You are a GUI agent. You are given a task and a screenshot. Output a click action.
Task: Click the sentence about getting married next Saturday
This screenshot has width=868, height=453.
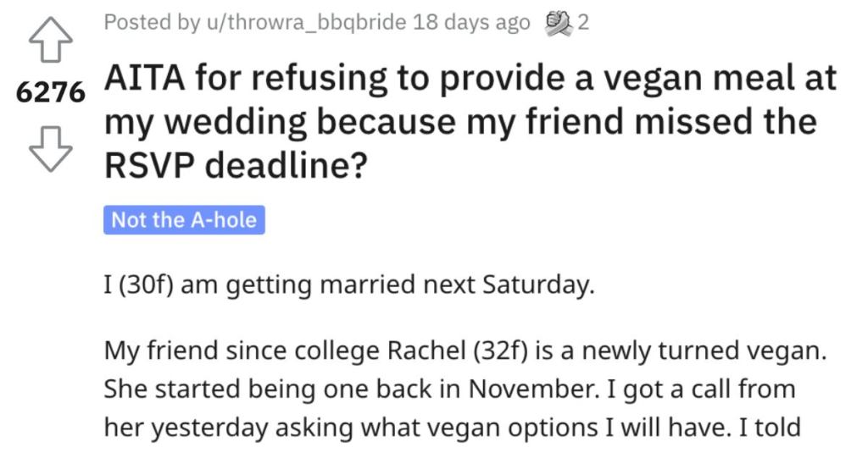click(x=348, y=285)
